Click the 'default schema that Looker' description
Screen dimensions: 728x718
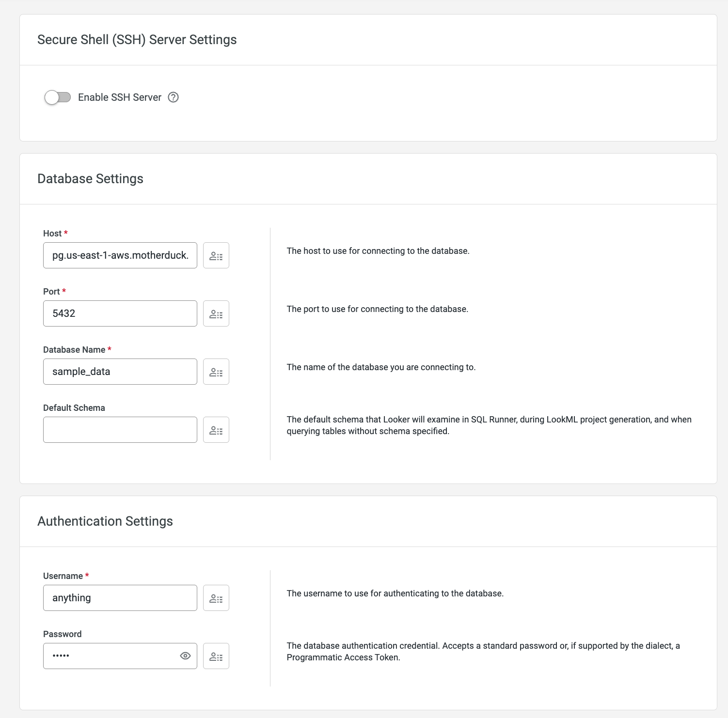pos(489,425)
